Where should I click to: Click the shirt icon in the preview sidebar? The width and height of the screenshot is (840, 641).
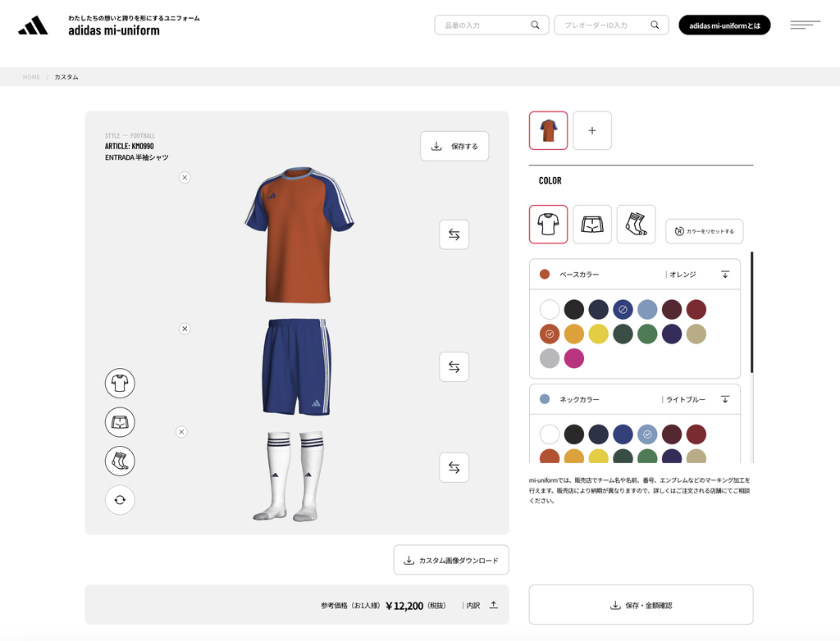[x=120, y=384]
